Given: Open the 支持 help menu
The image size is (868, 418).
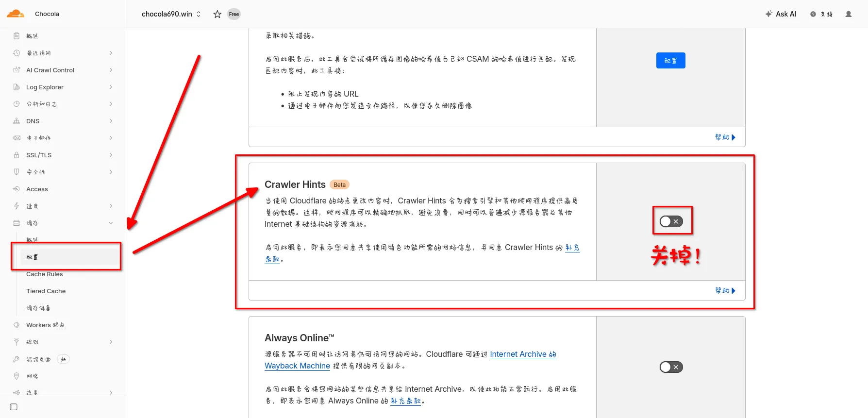Looking at the screenshot, I should click(x=821, y=14).
